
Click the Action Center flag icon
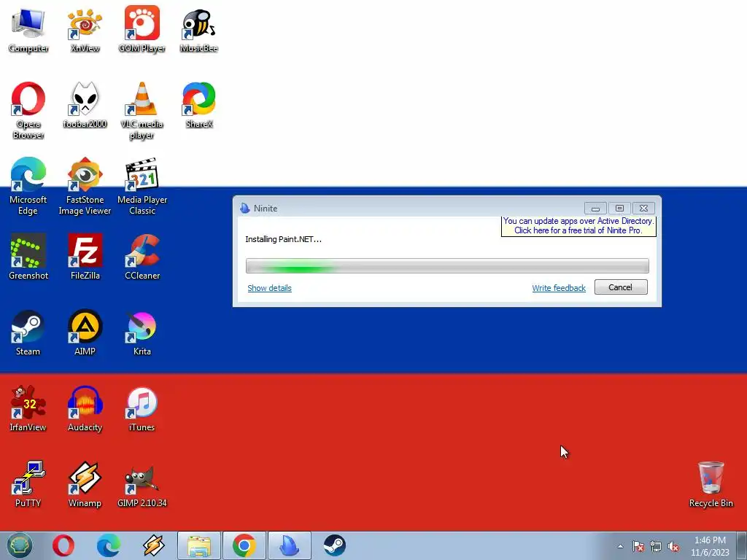638,546
